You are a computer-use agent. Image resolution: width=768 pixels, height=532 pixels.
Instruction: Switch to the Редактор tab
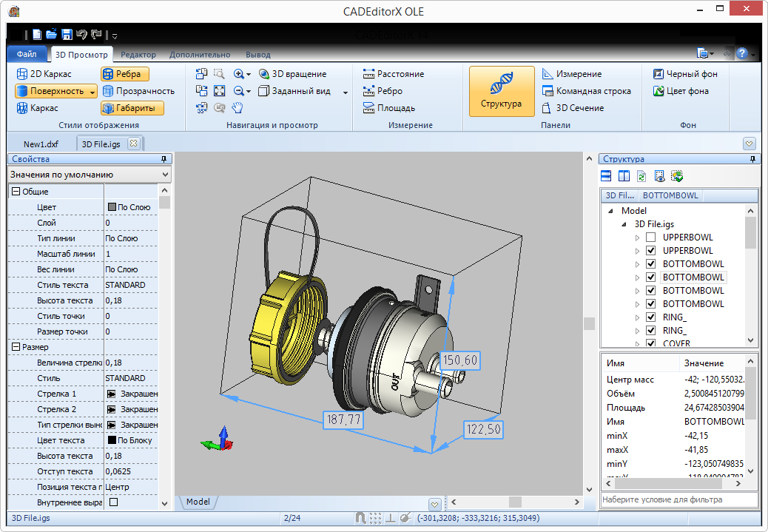(x=138, y=54)
